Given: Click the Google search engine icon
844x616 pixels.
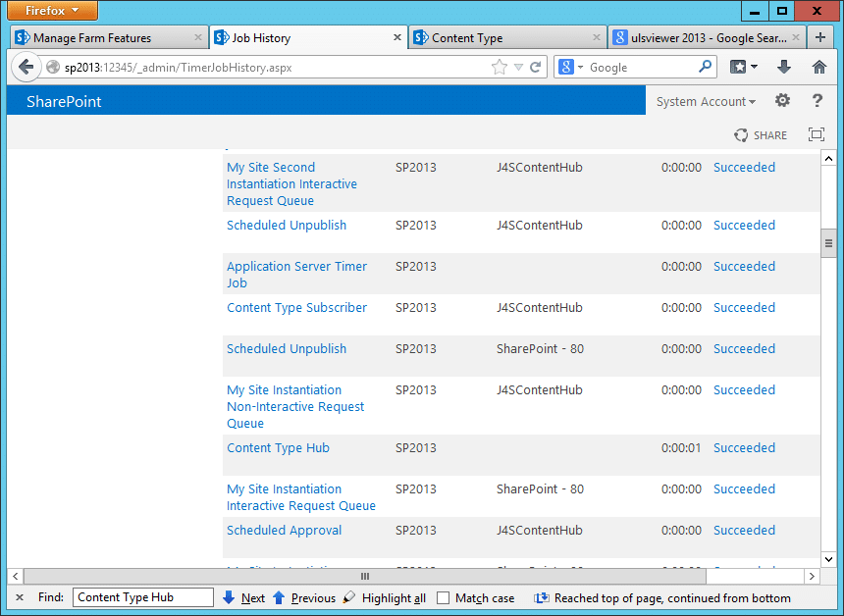Looking at the screenshot, I should pyautogui.click(x=565, y=68).
